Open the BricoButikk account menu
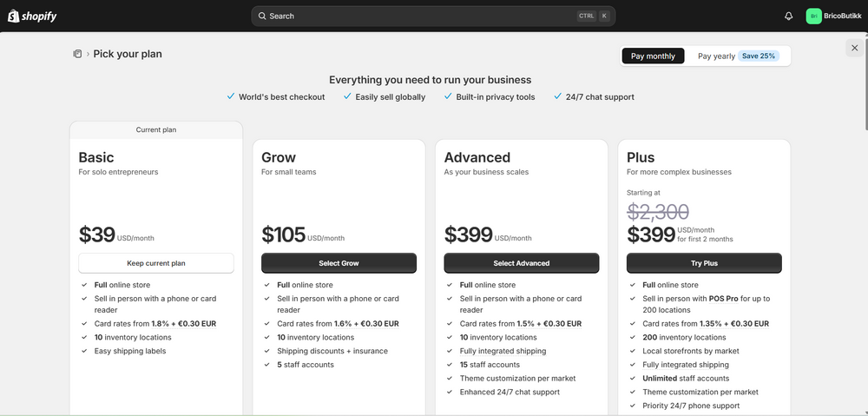 coord(838,16)
